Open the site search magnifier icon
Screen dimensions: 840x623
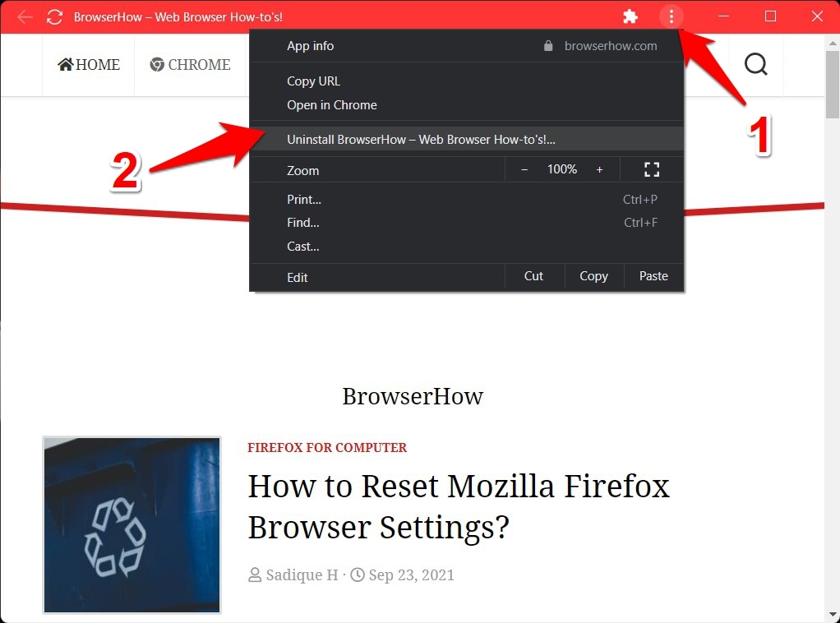[x=756, y=64]
